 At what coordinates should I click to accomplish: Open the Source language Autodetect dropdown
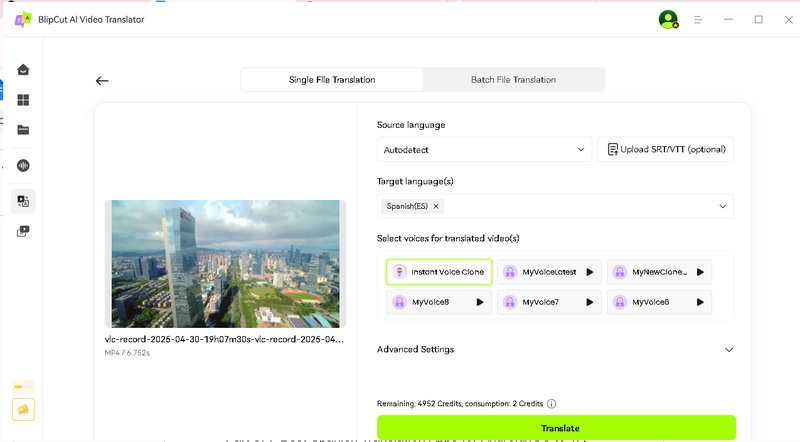tap(485, 150)
